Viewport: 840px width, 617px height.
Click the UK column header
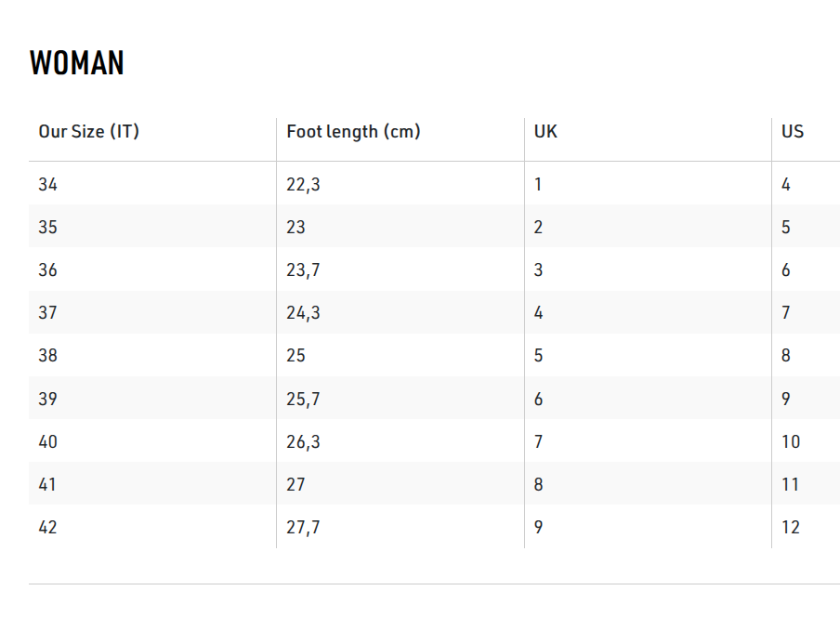545,131
